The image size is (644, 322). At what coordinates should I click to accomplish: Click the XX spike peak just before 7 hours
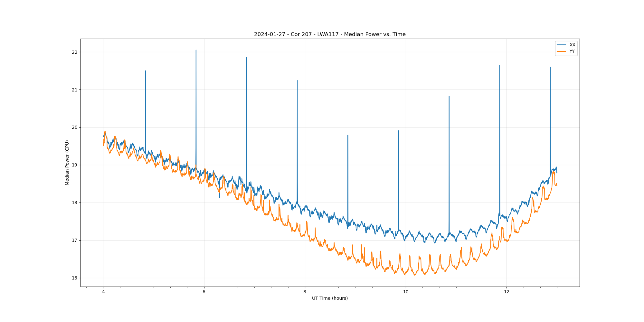[x=247, y=58]
